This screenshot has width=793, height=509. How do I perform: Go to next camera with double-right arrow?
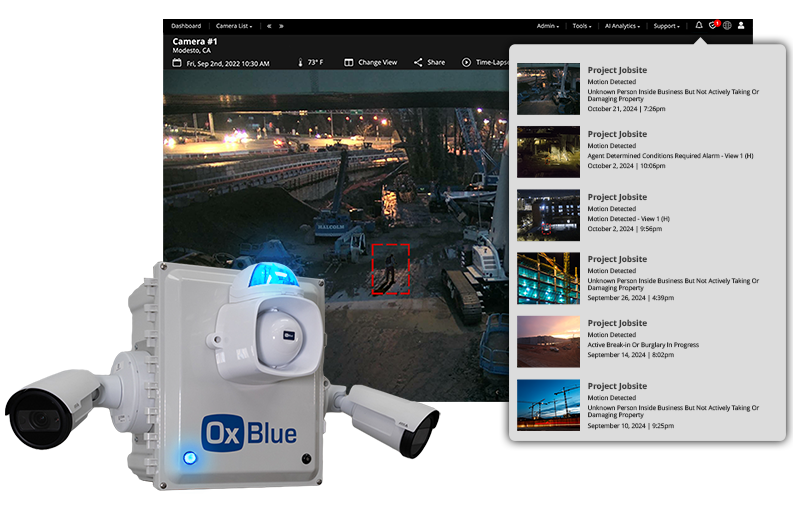point(281,26)
